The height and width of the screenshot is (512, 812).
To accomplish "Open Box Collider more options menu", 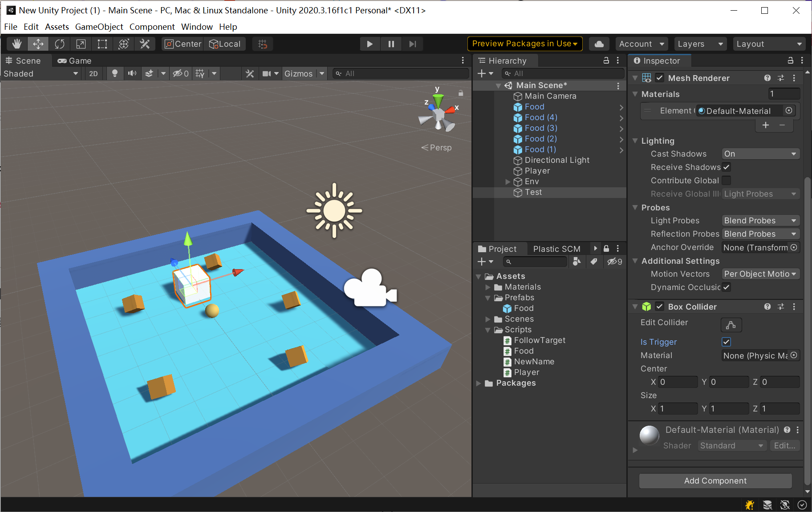I will coord(794,306).
